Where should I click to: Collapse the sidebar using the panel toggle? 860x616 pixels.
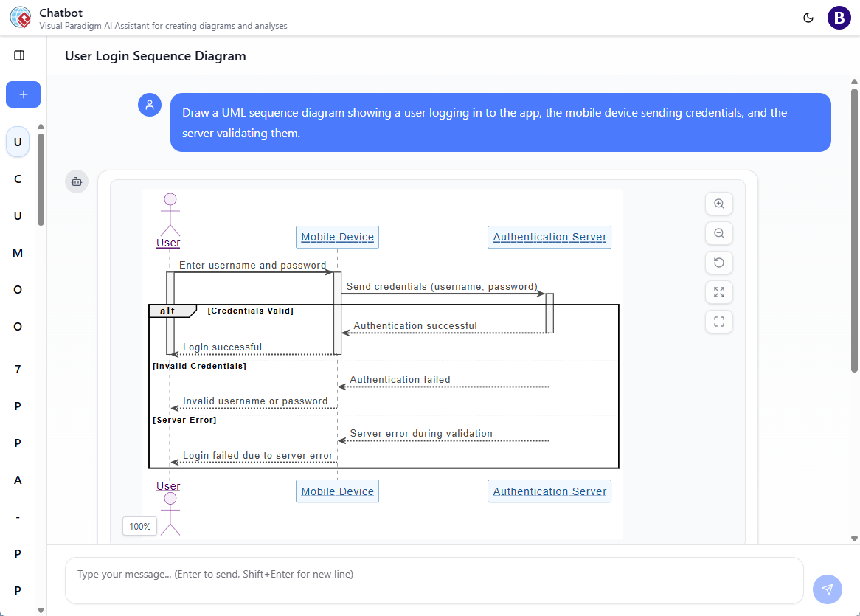(x=19, y=55)
